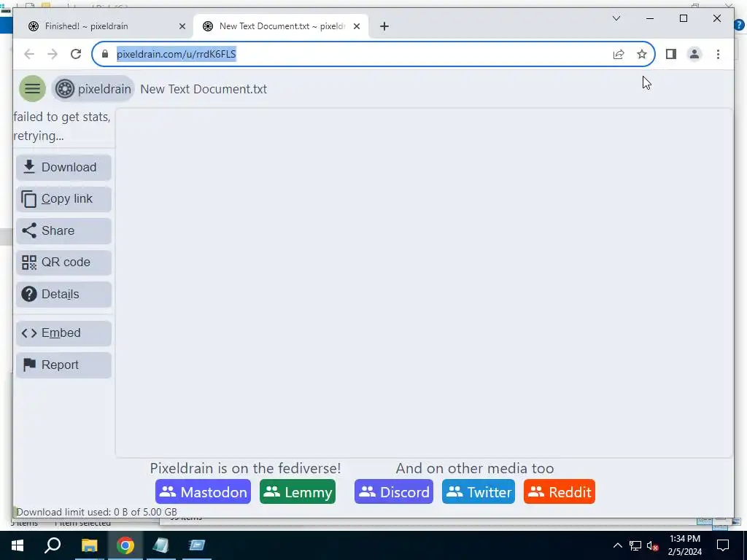Report this file
Viewport: 747px width, 560px height.
click(x=64, y=365)
